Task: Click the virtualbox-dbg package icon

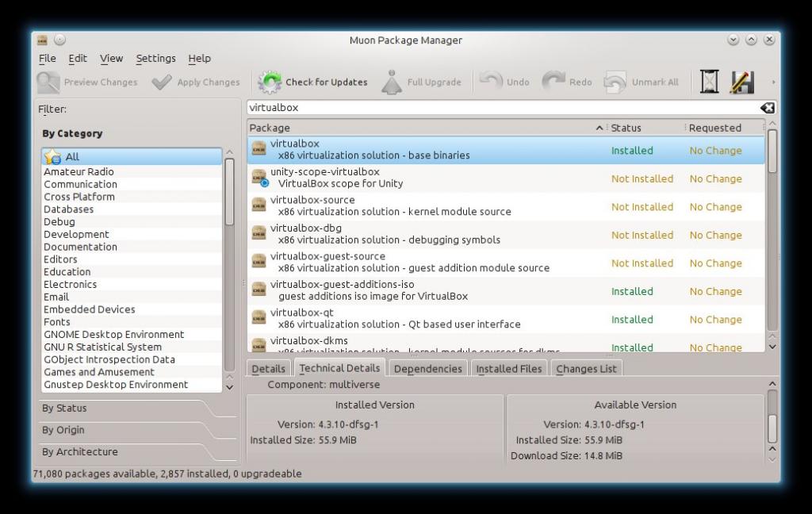Action: pos(259,234)
